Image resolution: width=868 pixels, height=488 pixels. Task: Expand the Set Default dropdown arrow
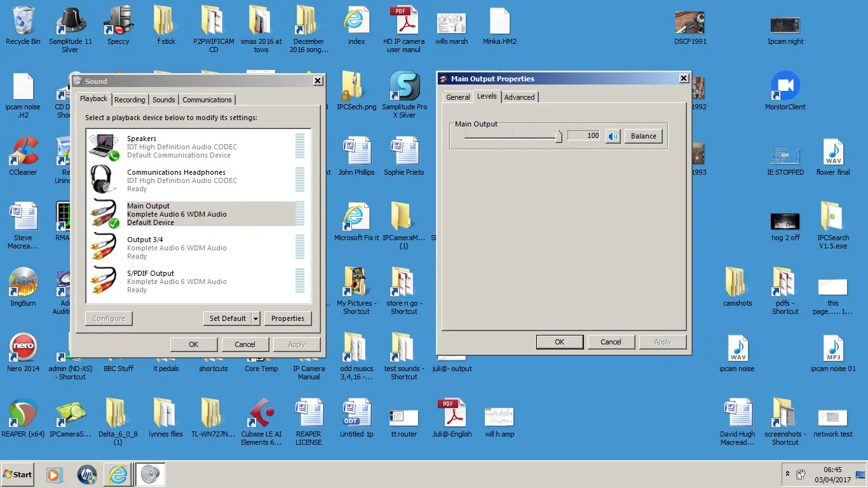click(256, 318)
